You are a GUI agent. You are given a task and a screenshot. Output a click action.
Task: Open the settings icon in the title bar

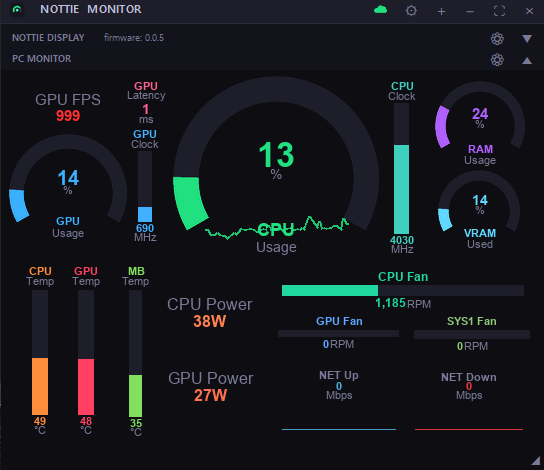click(411, 11)
